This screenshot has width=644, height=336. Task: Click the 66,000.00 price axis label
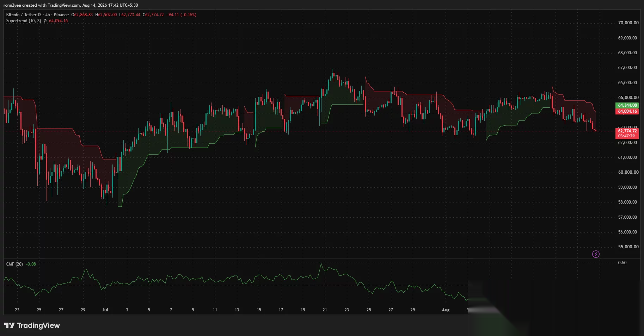pos(627,83)
